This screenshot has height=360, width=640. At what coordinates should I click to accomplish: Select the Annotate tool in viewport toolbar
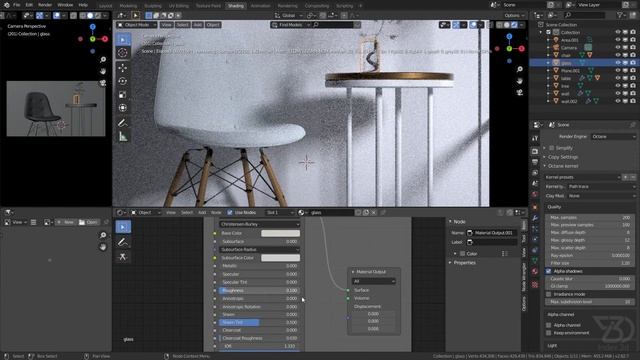coord(123,122)
